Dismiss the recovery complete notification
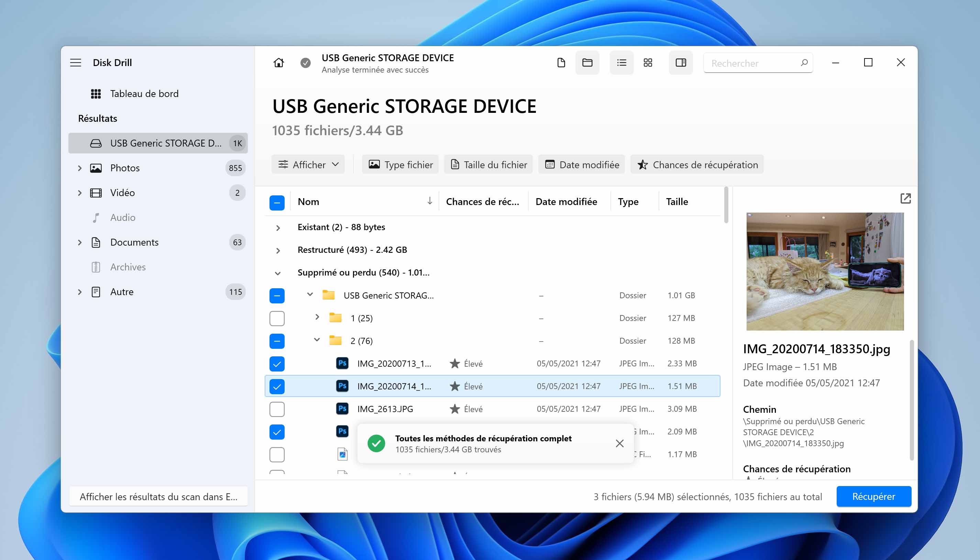The width and height of the screenshot is (980, 560). (619, 443)
